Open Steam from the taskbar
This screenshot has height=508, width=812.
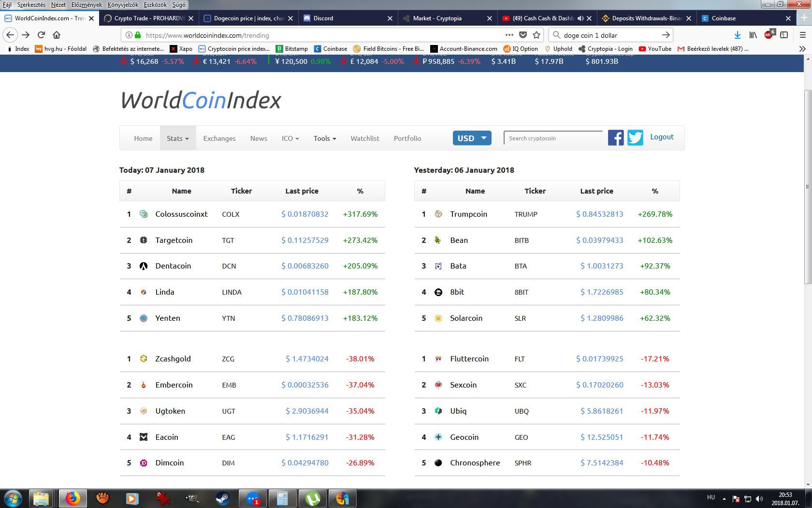pyautogui.click(x=222, y=498)
